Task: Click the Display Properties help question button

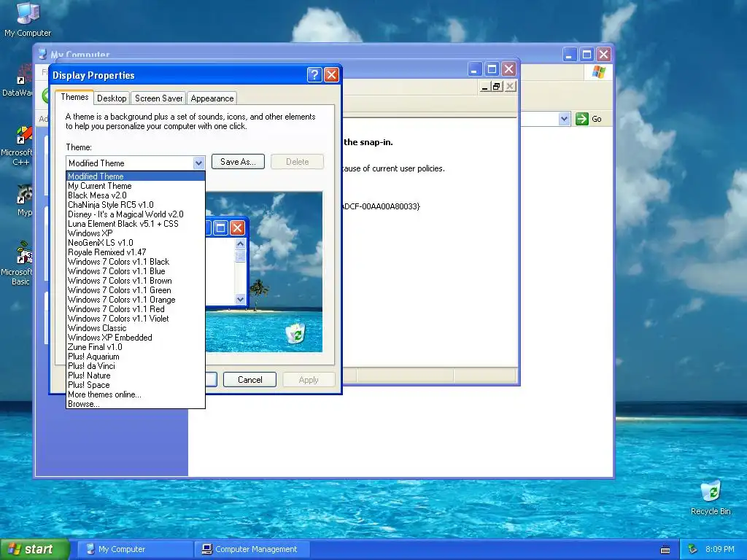Action: point(314,75)
